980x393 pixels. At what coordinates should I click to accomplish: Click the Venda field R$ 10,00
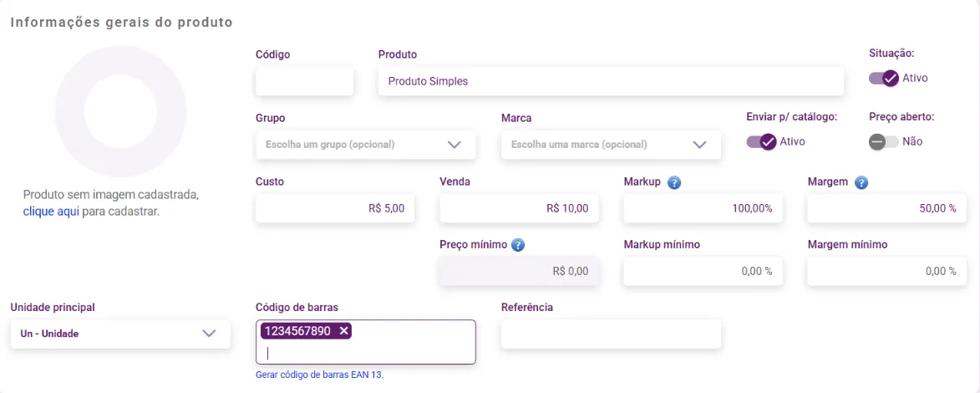[x=520, y=208]
